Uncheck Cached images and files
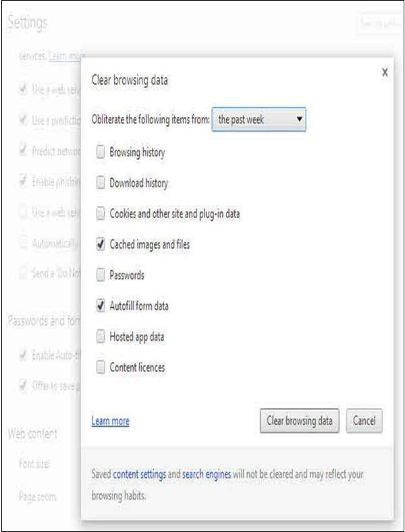This screenshot has height=532, width=405. 101,244
